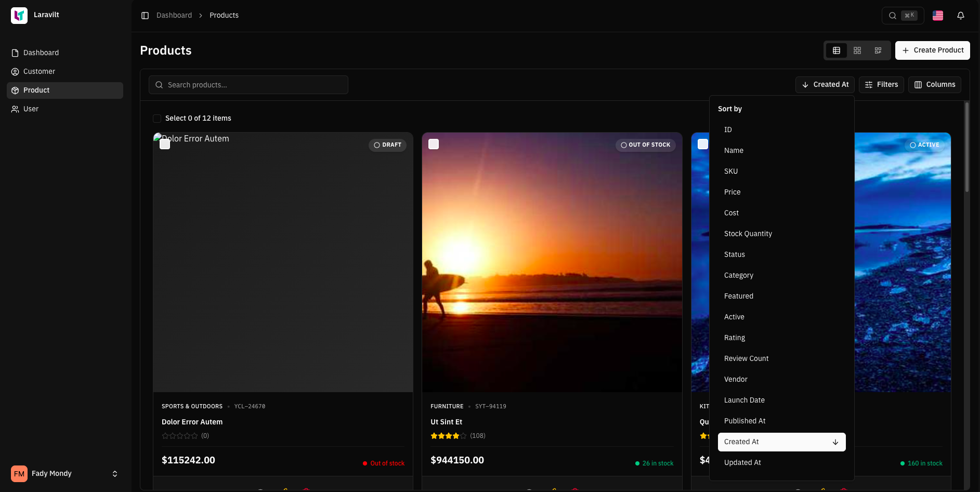The height and width of the screenshot is (492, 980).
Task: Check the select all items checkbox
Action: [x=157, y=119]
